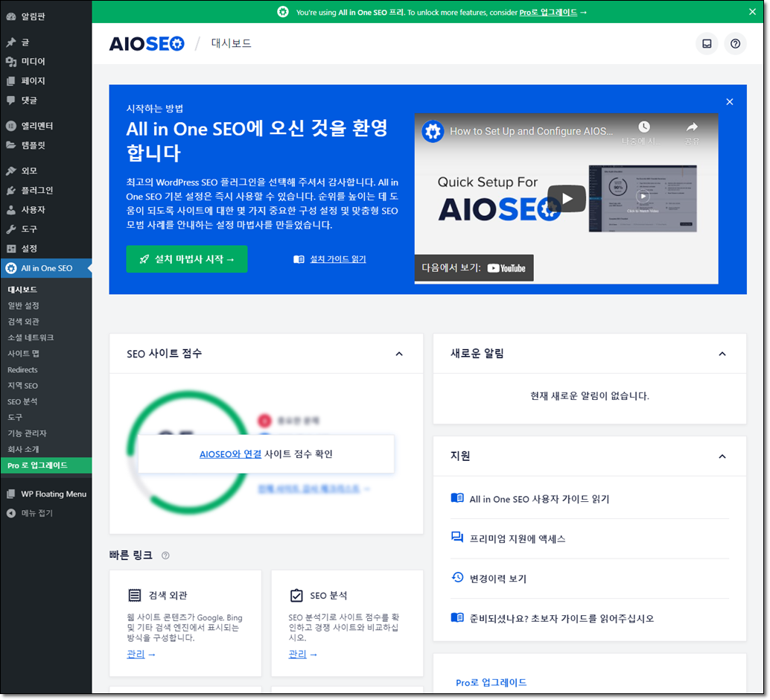The height and width of the screenshot is (700, 770).
Task: Open 알림판 dashboard in WordPress sidebar
Action: tap(45, 16)
